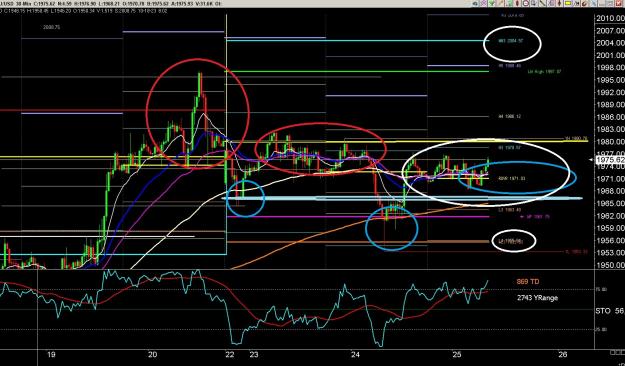
Task: Click the orange 869 TD indicator label
Action: click(x=528, y=281)
